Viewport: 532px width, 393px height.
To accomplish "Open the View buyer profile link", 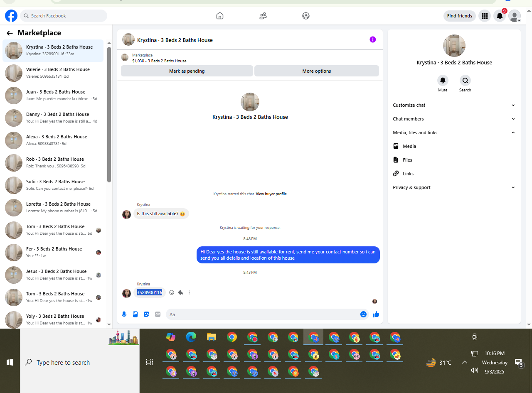I will [271, 194].
